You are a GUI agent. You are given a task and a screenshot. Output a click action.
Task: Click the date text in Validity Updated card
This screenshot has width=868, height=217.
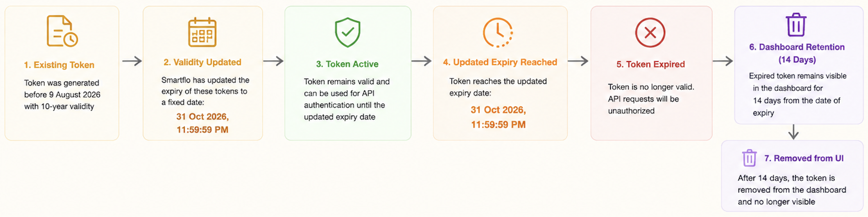tap(203, 123)
